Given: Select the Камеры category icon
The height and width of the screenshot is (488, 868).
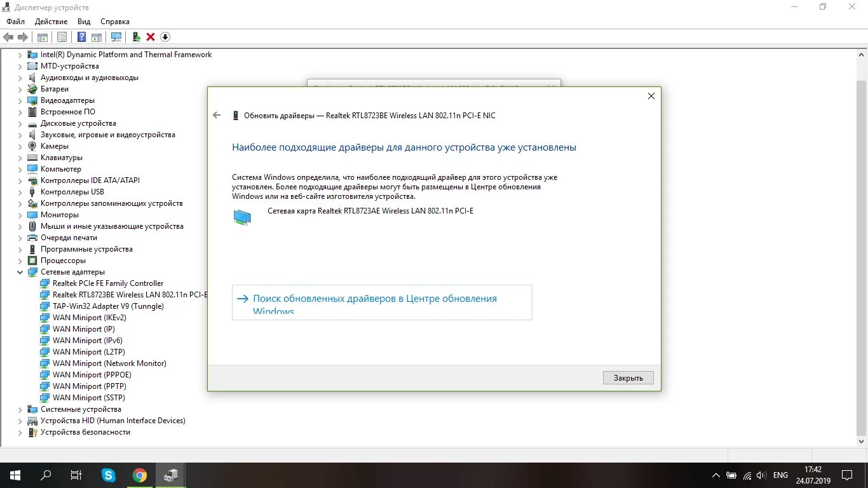Looking at the screenshot, I should click(x=32, y=146).
